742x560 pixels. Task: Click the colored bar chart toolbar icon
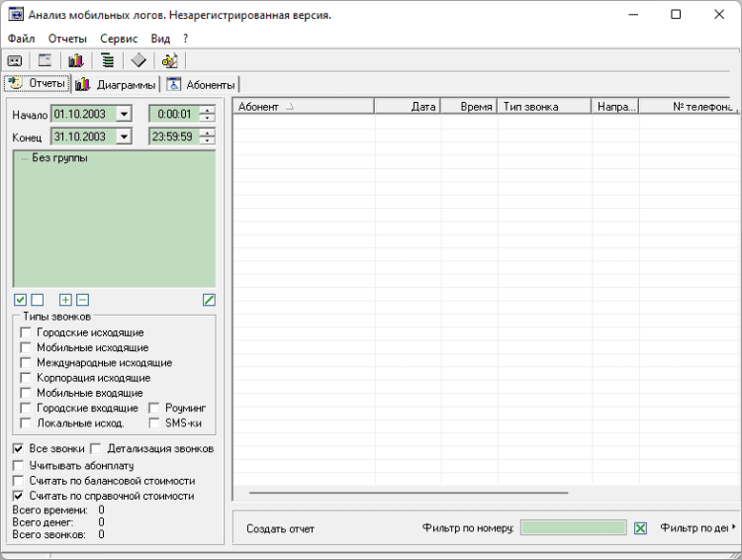(76, 60)
